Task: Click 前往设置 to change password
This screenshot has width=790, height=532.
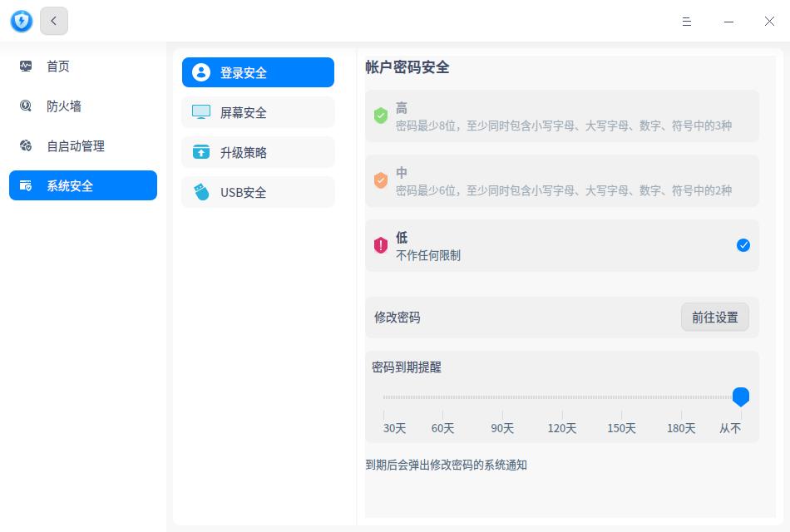Action: [714, 317]
